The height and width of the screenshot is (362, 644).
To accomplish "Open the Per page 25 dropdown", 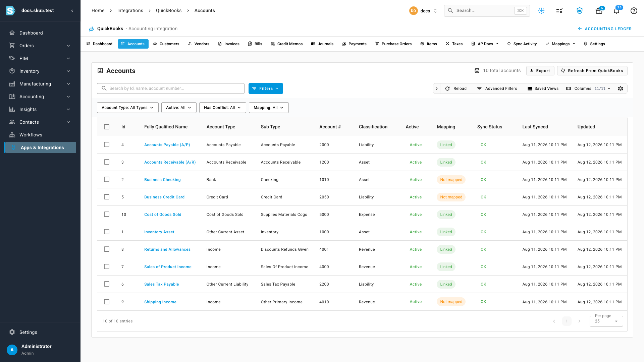I will 606,321.
